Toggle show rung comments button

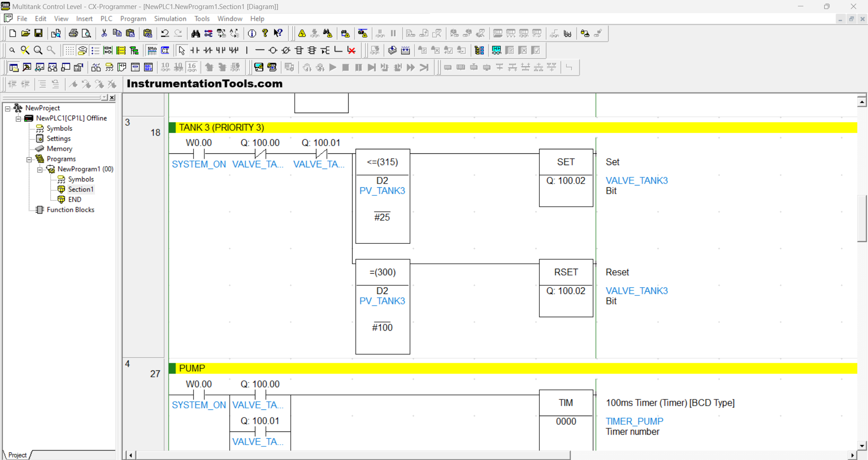click(x=82, y=50)
